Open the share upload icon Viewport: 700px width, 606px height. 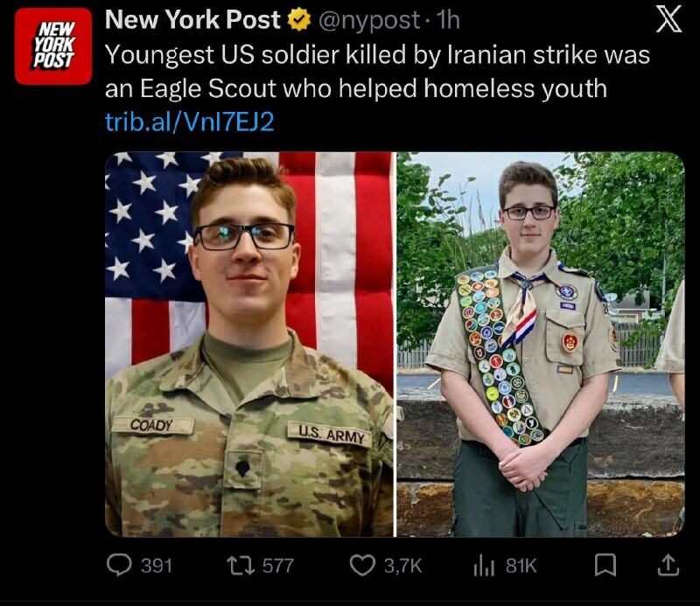pos(668,565)
